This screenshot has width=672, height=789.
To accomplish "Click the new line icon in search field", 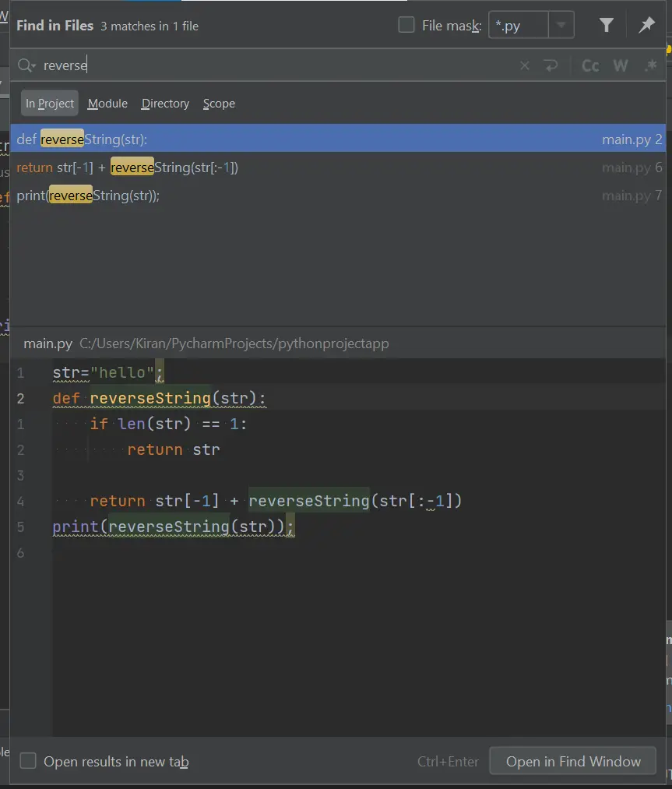I will [551, 66].
